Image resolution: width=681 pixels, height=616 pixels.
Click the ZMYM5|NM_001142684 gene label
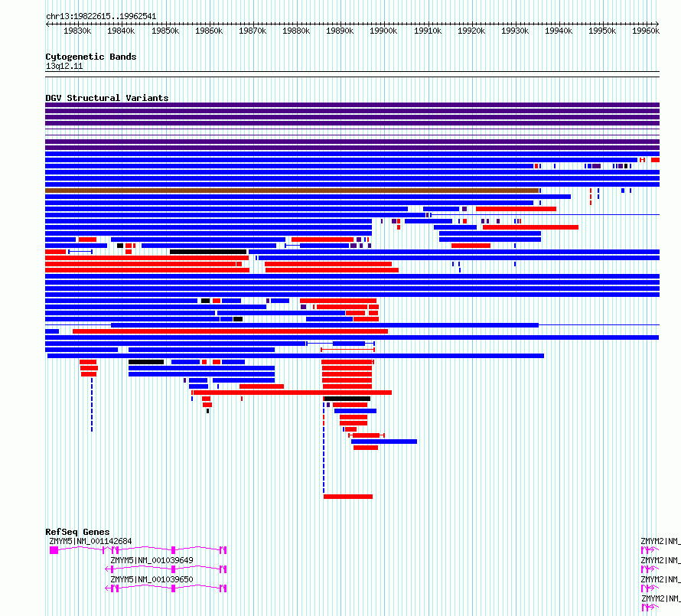tap(90, 541)
